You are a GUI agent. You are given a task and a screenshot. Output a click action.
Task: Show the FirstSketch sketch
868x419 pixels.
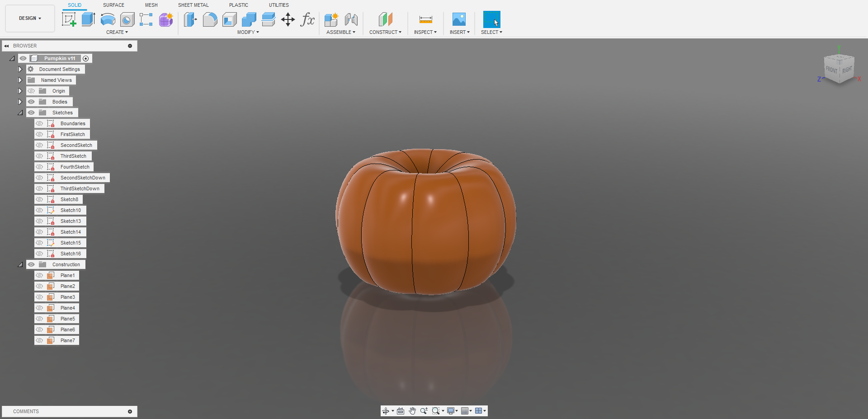(39, 134)
